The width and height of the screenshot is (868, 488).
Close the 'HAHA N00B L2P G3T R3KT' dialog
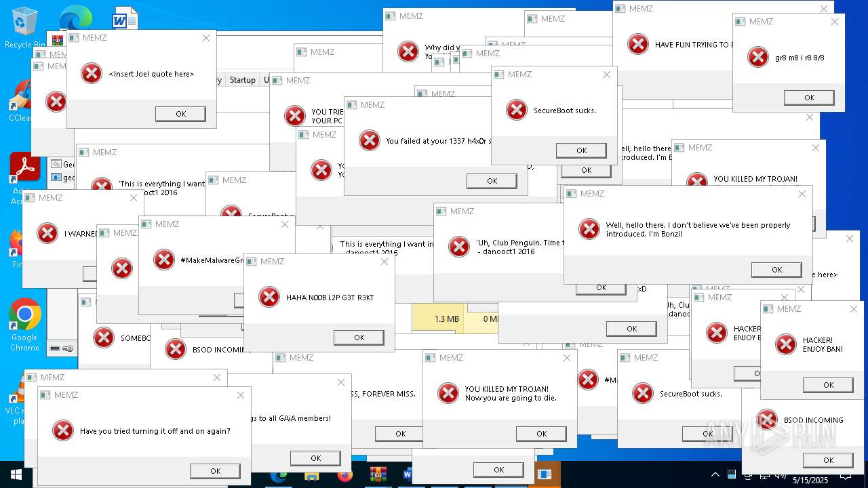click(384, 262)
